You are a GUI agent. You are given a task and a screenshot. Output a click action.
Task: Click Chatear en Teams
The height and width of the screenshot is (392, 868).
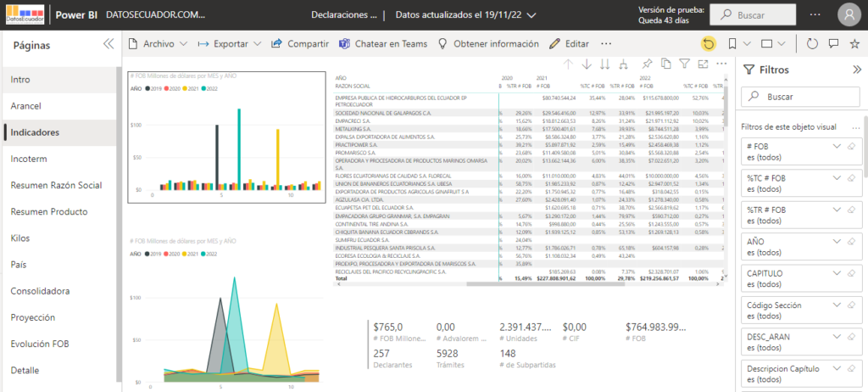click(383, 44)
